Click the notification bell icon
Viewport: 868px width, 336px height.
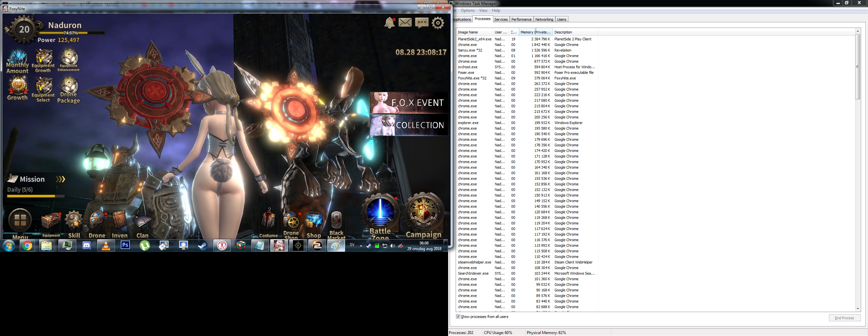point(389,23)
